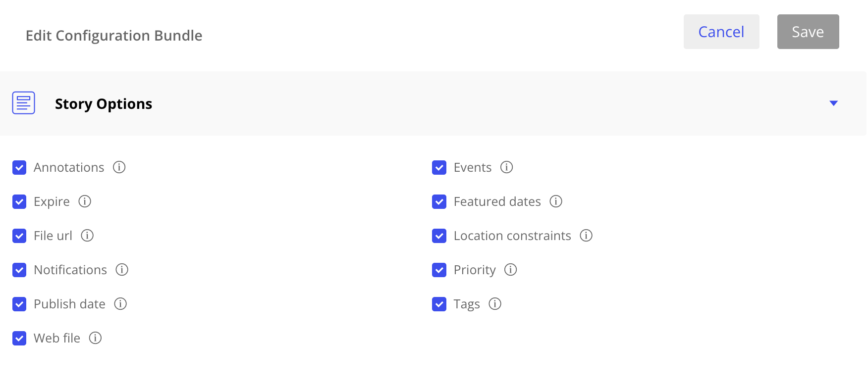Image resolution: width=868 pixels, height=391 pixels.
Task: Click the info icon beside Tags
Action: (495, 304)
